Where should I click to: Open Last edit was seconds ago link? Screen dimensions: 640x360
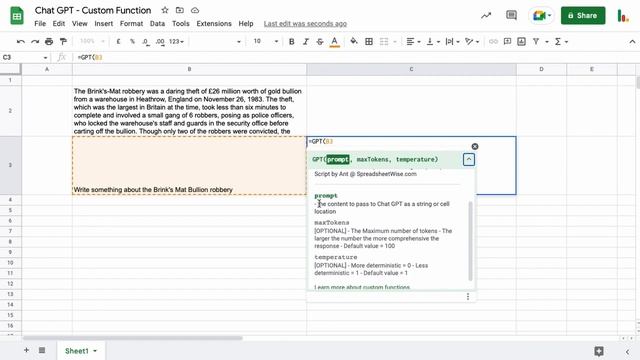(305, 24)
